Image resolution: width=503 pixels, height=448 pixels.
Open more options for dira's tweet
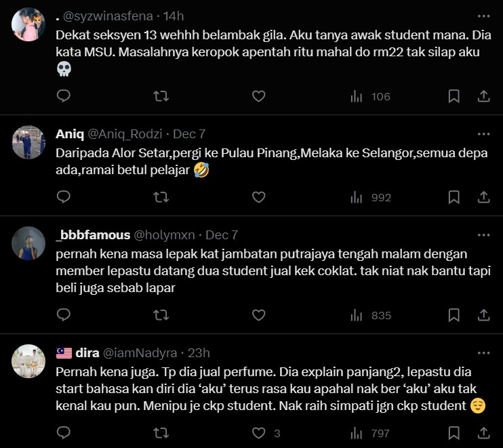coord(483,352)
